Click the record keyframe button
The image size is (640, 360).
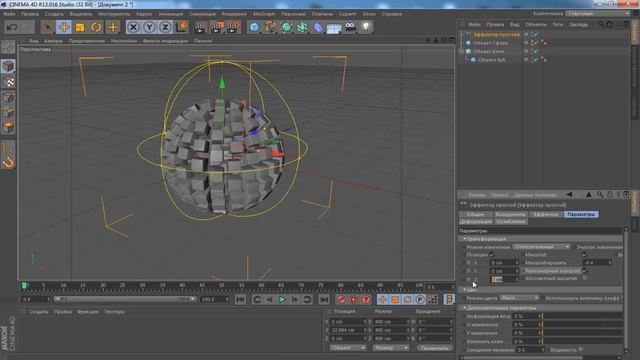341,300
